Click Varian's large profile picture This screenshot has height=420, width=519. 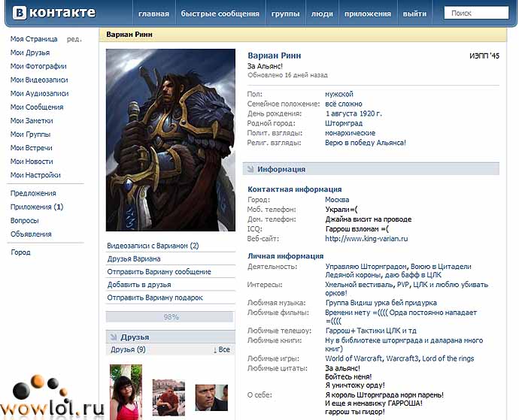click(171, 140)
